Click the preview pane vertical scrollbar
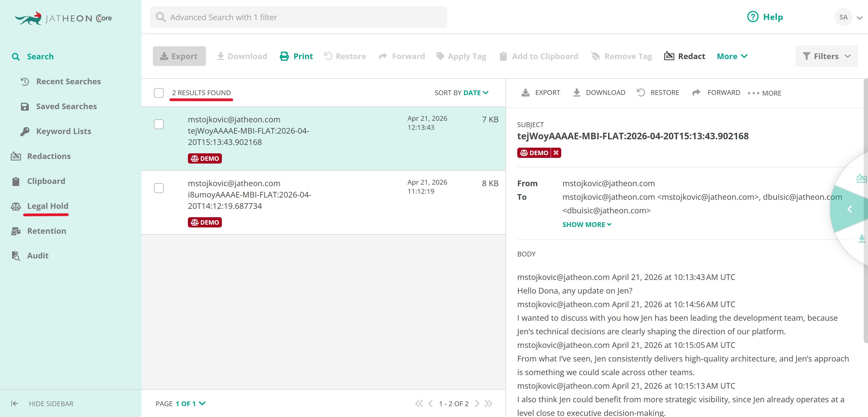868x417 pixels. (x=865, y=211)
